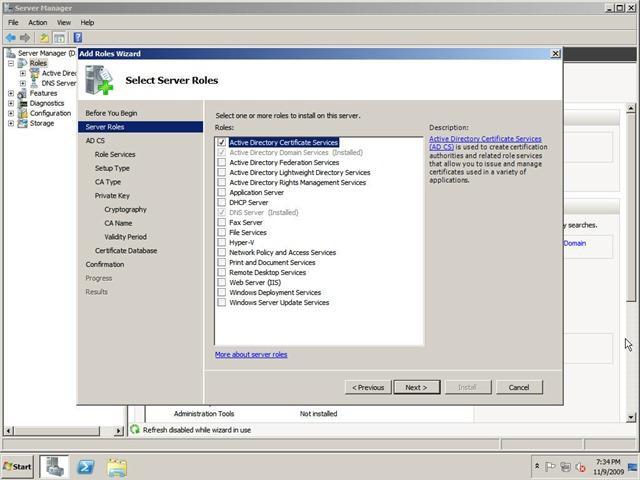
Task: Uncheck Active Directory Certificate Services
Action: click(222, 142)
